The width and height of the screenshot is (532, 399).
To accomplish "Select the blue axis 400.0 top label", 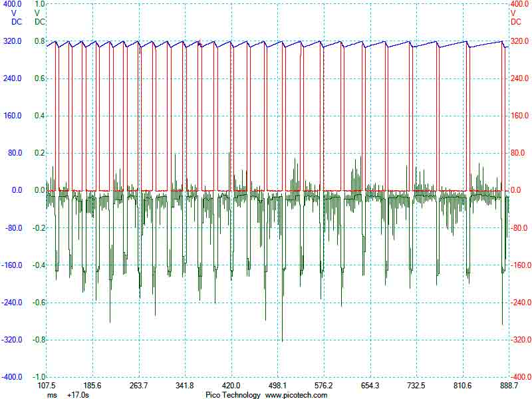I will coord(12,4).
